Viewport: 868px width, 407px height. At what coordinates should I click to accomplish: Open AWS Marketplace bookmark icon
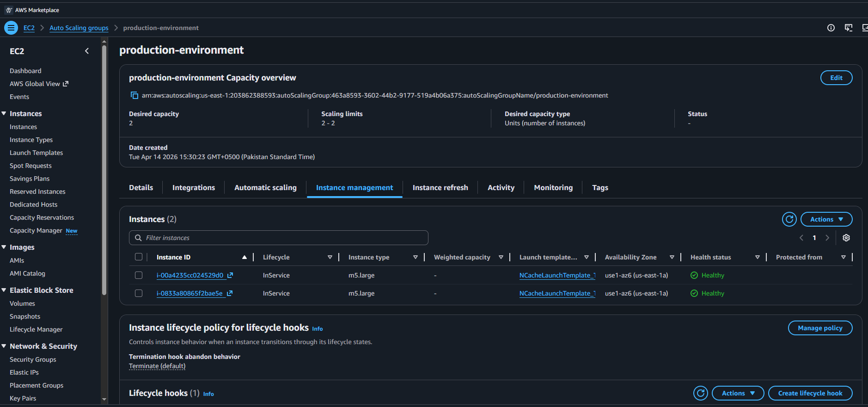pyautogui.click(x=9, y=10)
